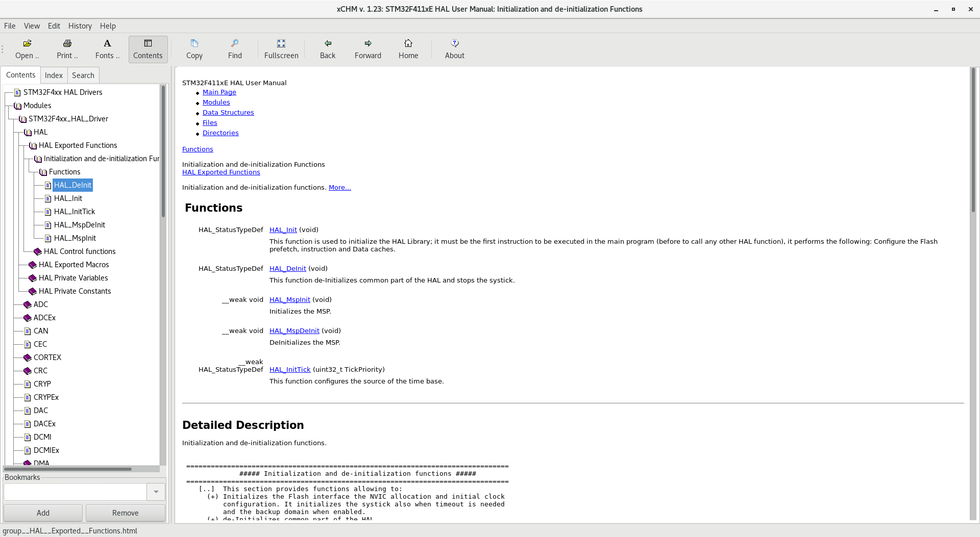The image size is (980, 537).
Task: Expand HAL Exported Macros book
Action: 33,265
